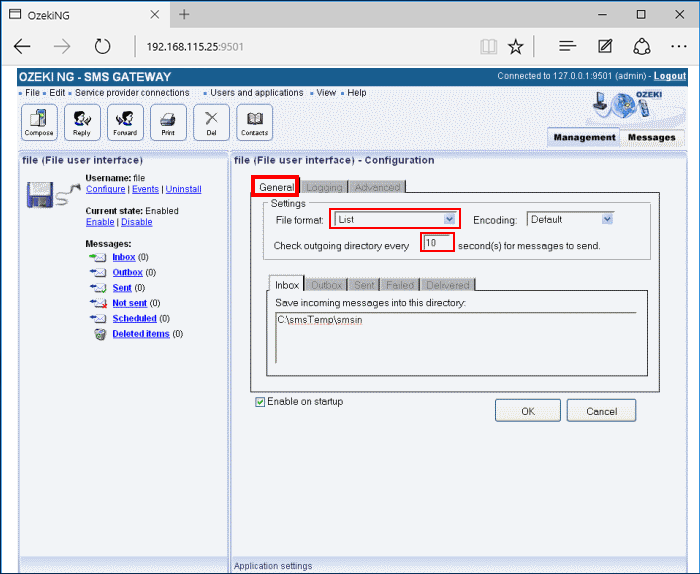
Task: Select the Inbox directory tab
Action: (x=287, y=285)
